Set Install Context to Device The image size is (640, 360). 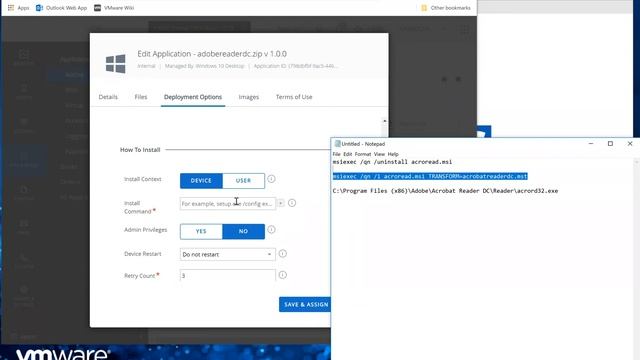pyautogui.click(x=201, y=180)
